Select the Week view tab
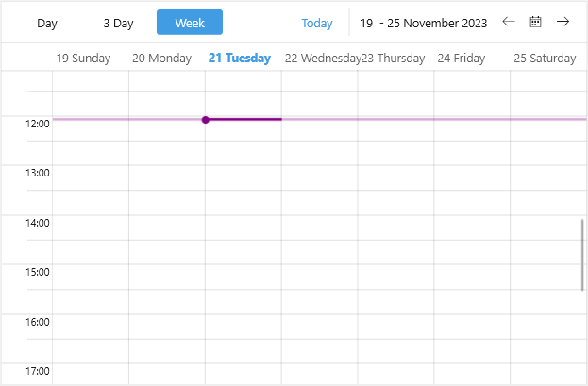 point(190,23)
